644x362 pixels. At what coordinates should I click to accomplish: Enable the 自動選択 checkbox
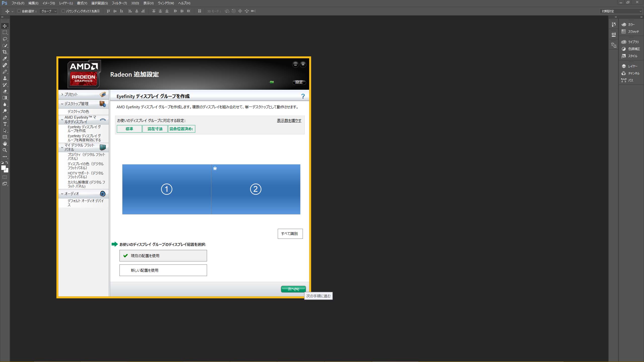point(19,11)
